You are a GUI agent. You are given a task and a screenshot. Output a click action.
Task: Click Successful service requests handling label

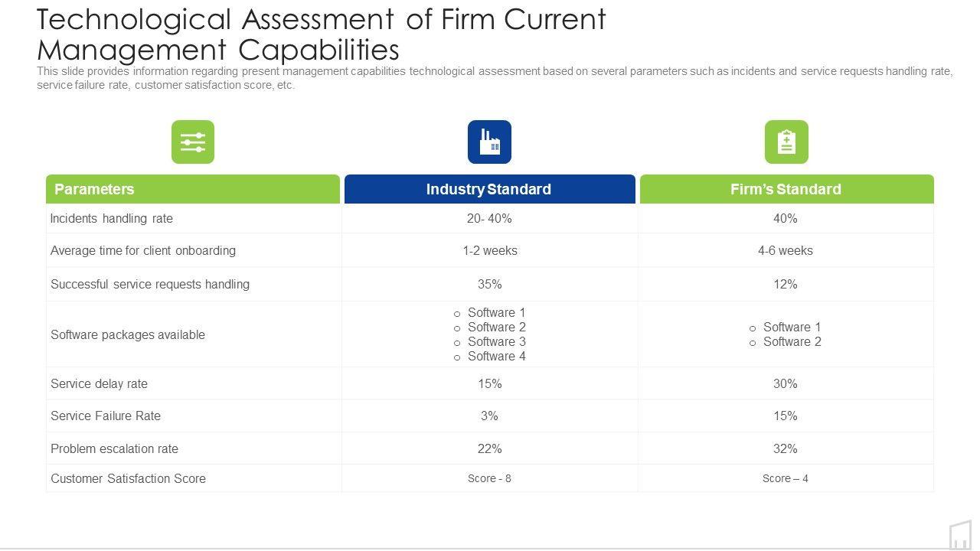pos(150,284)
